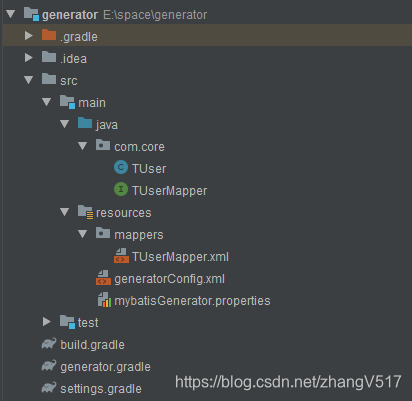The image size is (412, 401).
Task: Collapse the mappers folder arrow
Action: [83, 234]
